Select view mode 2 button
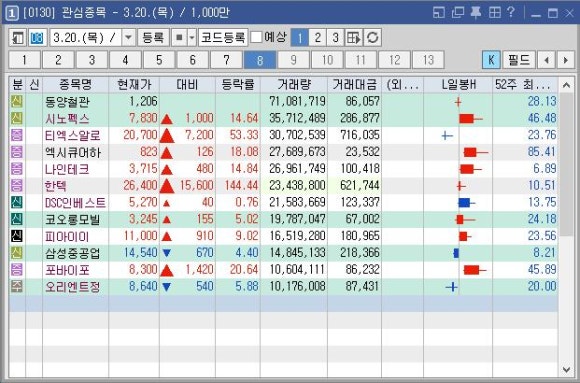The image size is (580, 383). pos(317,38)
